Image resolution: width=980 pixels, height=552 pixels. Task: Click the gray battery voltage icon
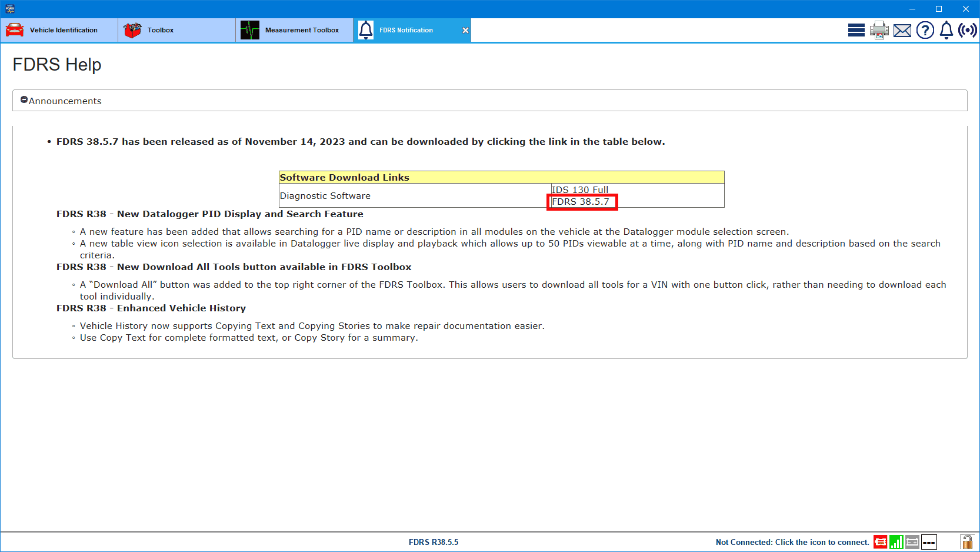[912, 542]
